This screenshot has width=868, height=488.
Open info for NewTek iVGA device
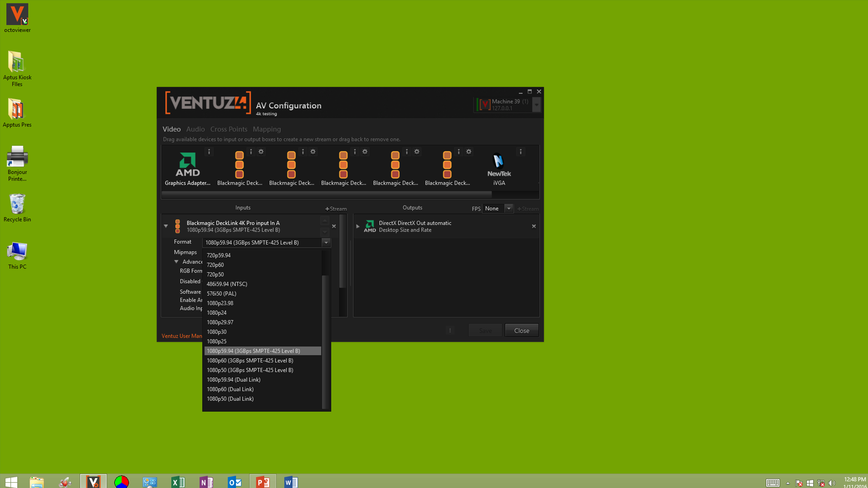(520, 152)
